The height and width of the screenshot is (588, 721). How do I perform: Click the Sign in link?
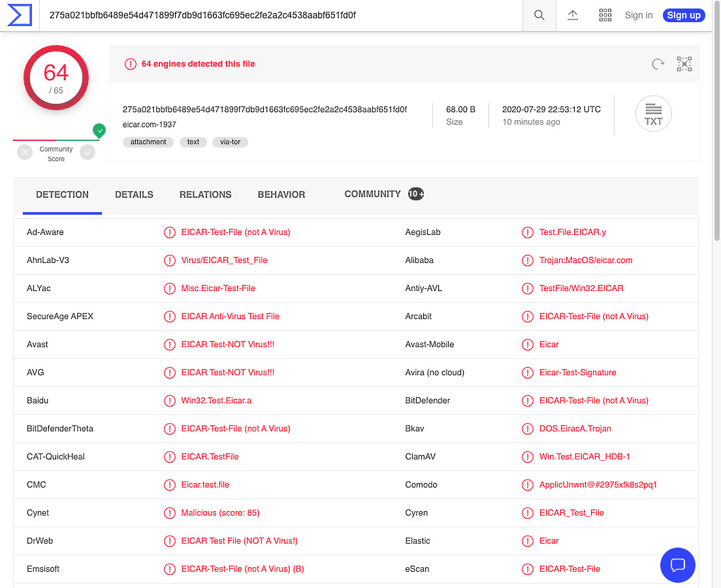pyautogui.click(x=638, y=15)
